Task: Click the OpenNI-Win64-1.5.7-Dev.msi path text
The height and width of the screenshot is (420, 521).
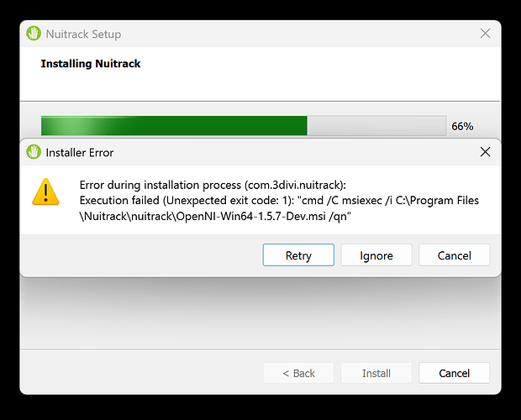Action: 251,217
